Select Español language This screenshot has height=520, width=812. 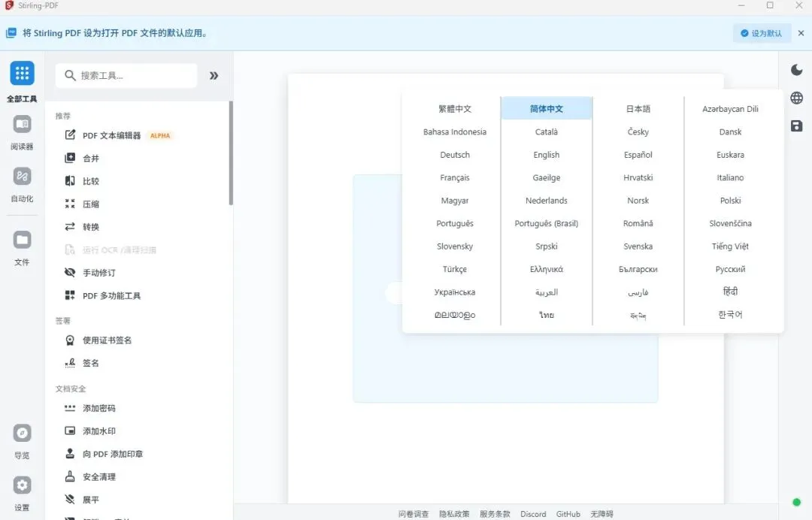(638, 155)
